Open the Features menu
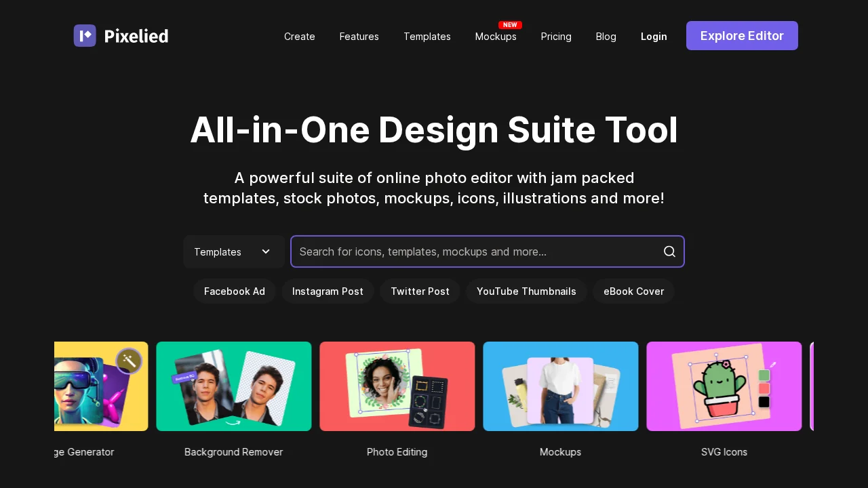Viewport: 868px width, 488px height. pyautogui.click(x=359, y=37)
